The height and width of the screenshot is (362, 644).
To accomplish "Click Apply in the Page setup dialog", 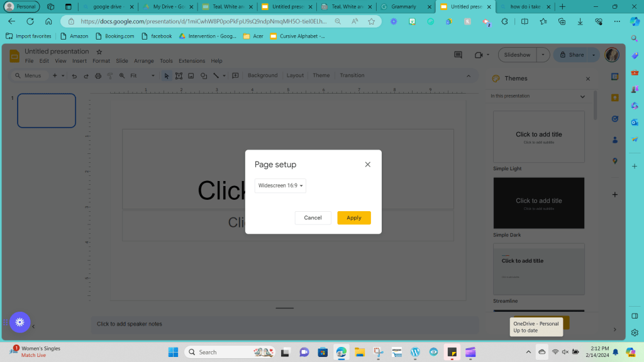I will (x=353, y=217).
